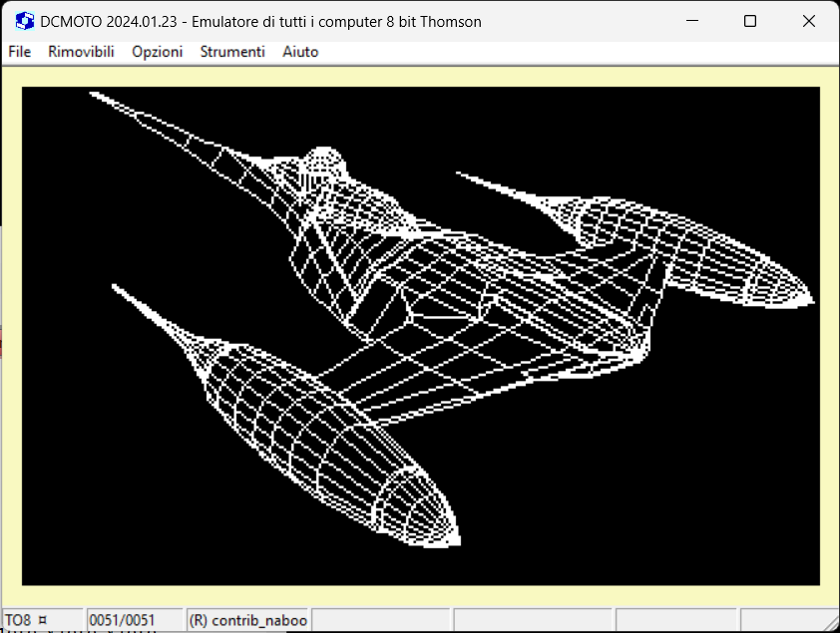
Task: Open the Rimovibili menu
Action: tap(81, 52)
